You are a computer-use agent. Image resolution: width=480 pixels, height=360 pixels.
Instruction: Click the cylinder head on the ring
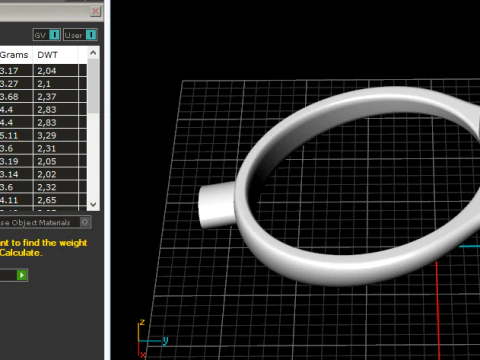(x=216, y=205)
